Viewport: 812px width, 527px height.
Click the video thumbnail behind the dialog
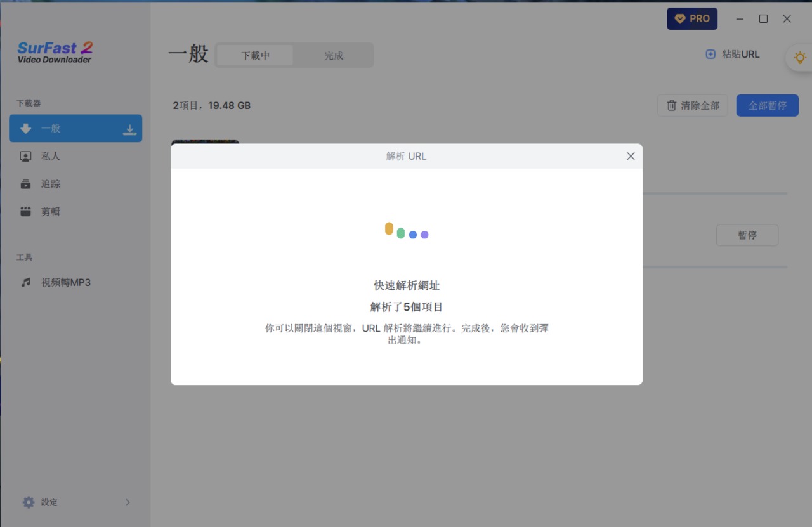coord(205,141)
